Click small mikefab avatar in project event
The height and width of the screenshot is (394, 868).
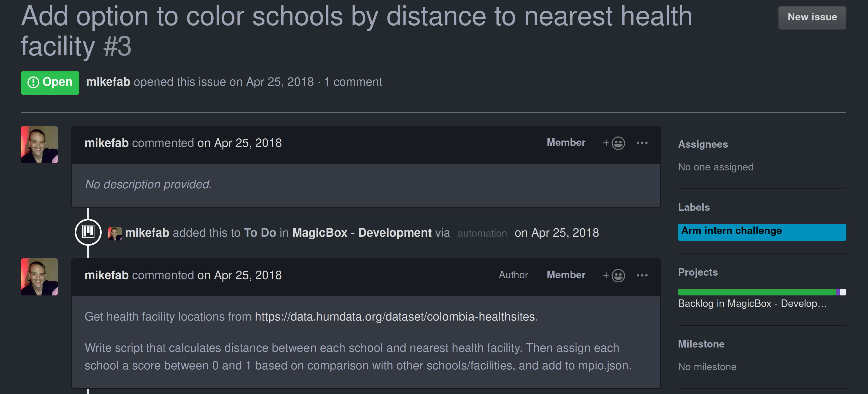tap(115, 233)
